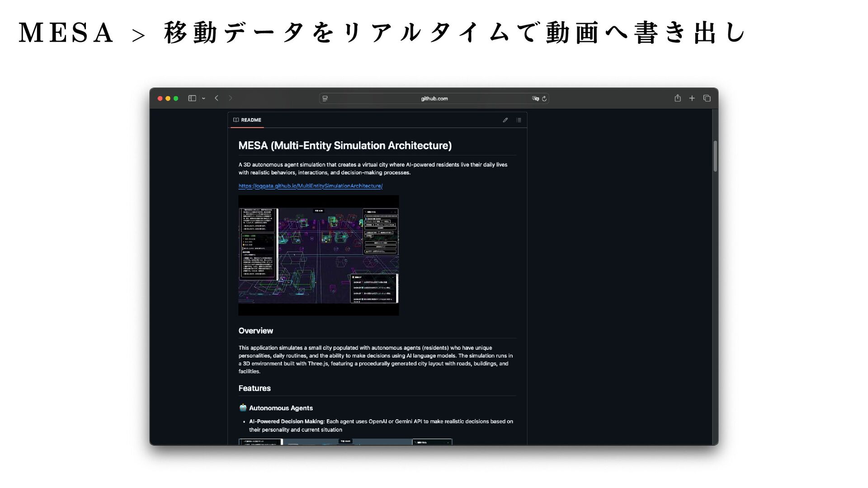The width and height of the screenshot is (868, 488).
Task: Edit the README with the pencil icon
Action: pyautogui.click(x=505, y=120)
